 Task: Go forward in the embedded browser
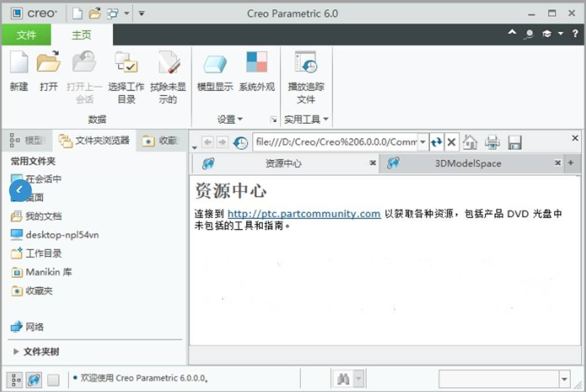point(222,142)
